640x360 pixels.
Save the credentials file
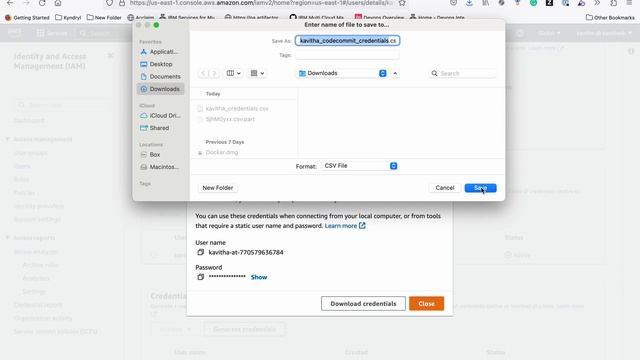click(480, 188)
